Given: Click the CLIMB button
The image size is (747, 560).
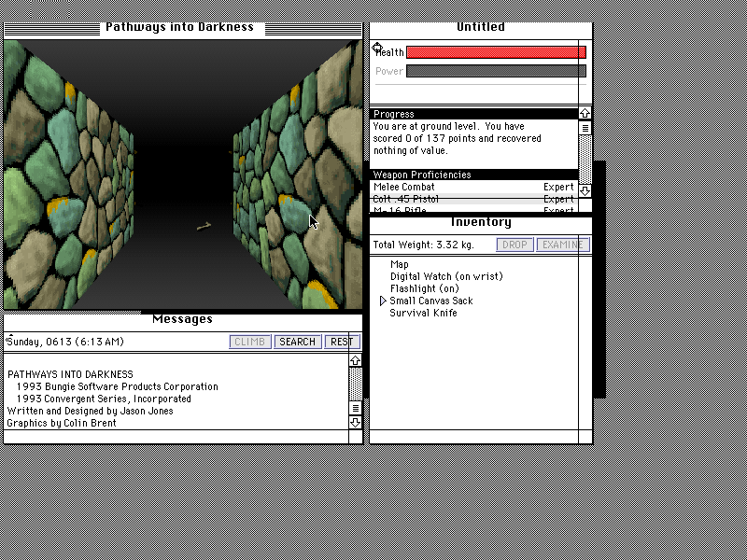Looking at the screenshot, I should point(250,342).
